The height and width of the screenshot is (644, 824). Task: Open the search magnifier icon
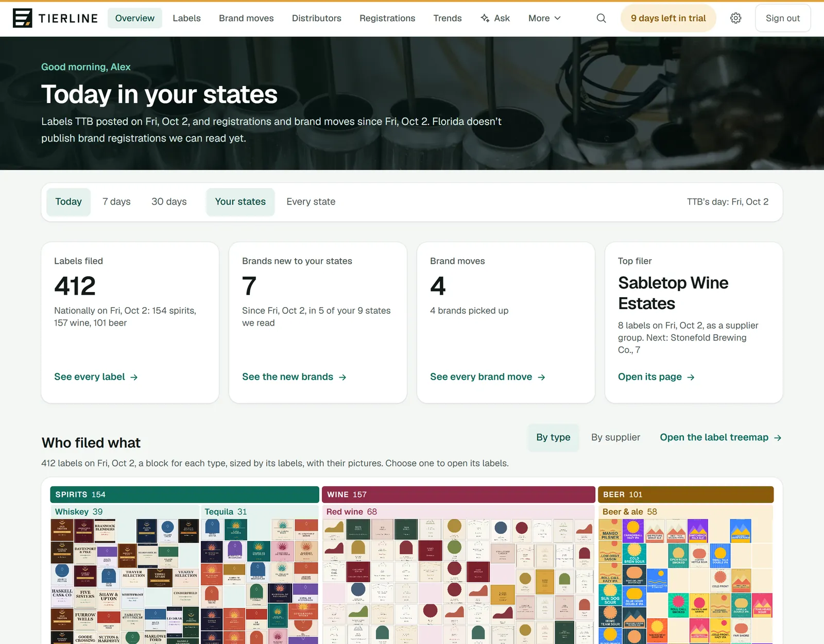click(x=601, y=18)
